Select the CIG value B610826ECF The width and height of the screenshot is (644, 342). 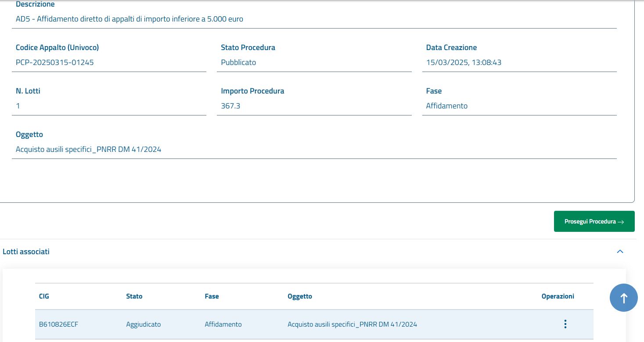58,324
